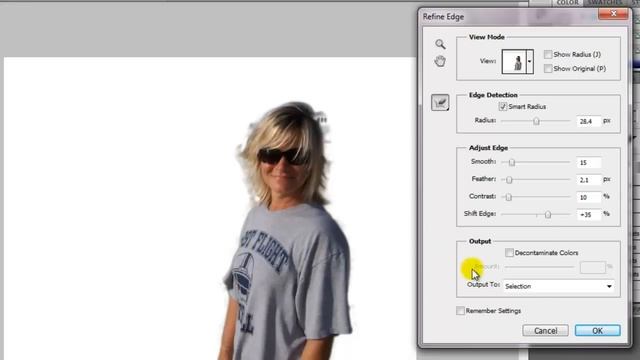
Task: Click the Radius value field
Action: [589, 121]
